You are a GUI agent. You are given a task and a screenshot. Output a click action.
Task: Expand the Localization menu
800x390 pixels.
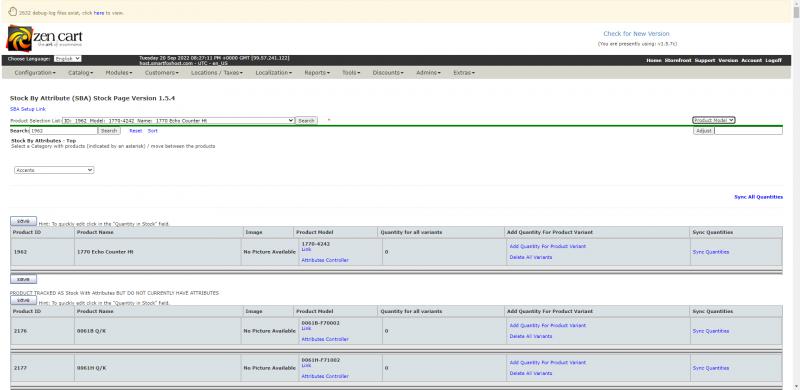[273, 73]
